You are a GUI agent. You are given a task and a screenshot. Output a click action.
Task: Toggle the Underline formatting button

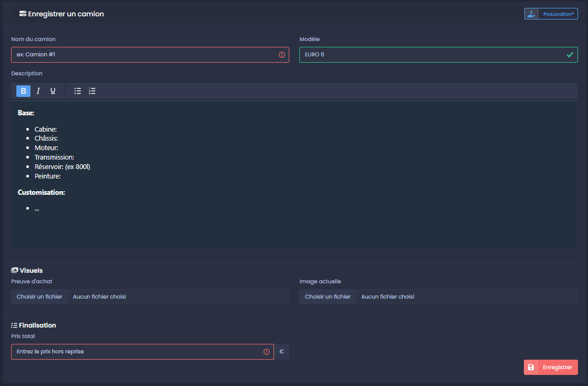click(x=53, y=91)
